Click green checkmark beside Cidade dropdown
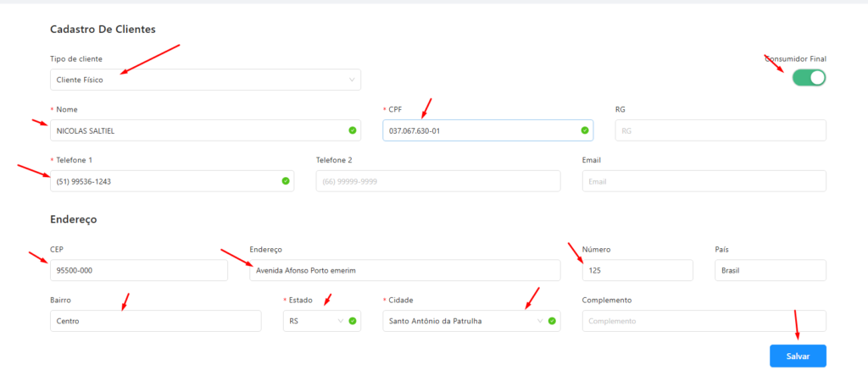The width and height of the screenshot is (868, 392). pyautogui.click(x=552, y=321)
